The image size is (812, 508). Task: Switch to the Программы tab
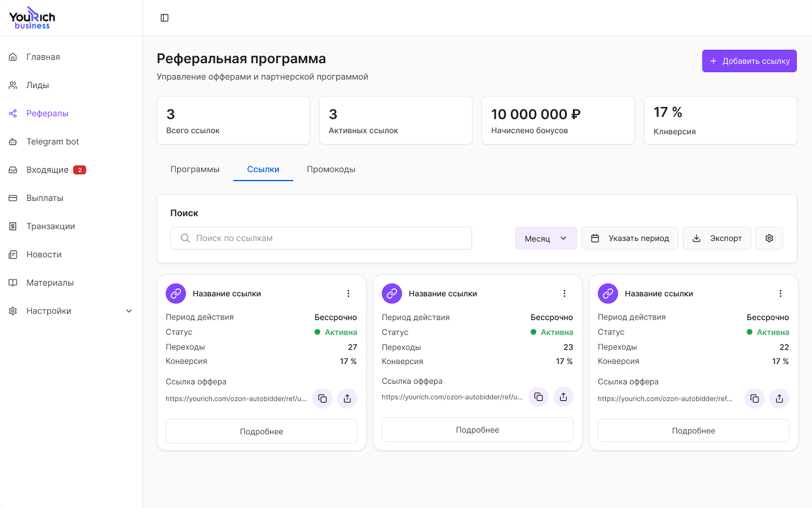pos(194,169)
